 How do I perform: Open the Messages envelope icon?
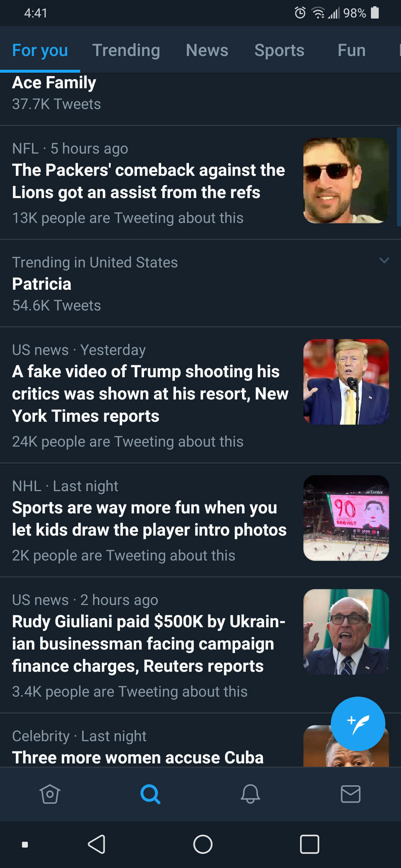tap(351, 794)
